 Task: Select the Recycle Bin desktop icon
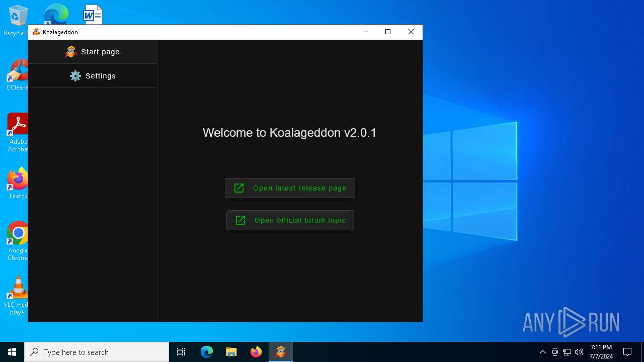pos(17,20)
